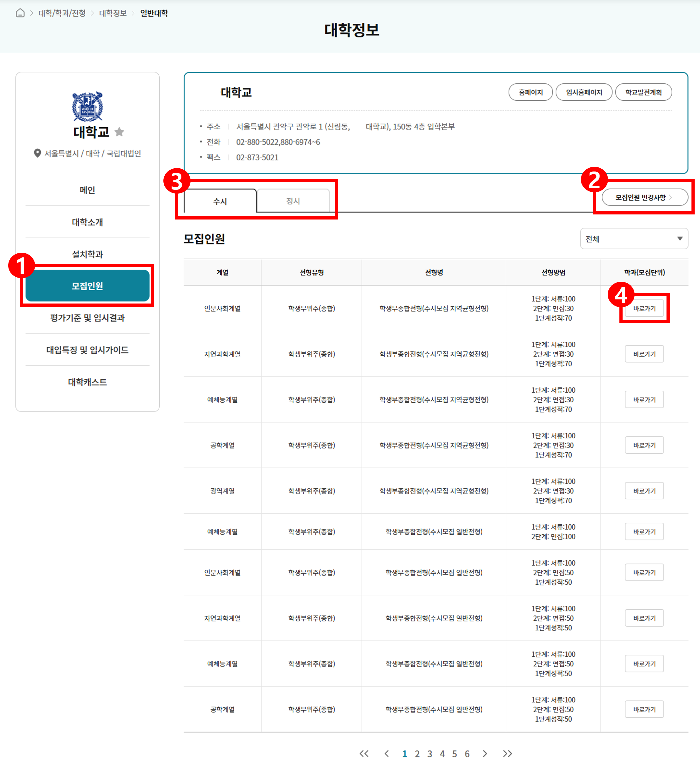Click the next page single arrow
700x770 pixels.
(x=485, y=754)
